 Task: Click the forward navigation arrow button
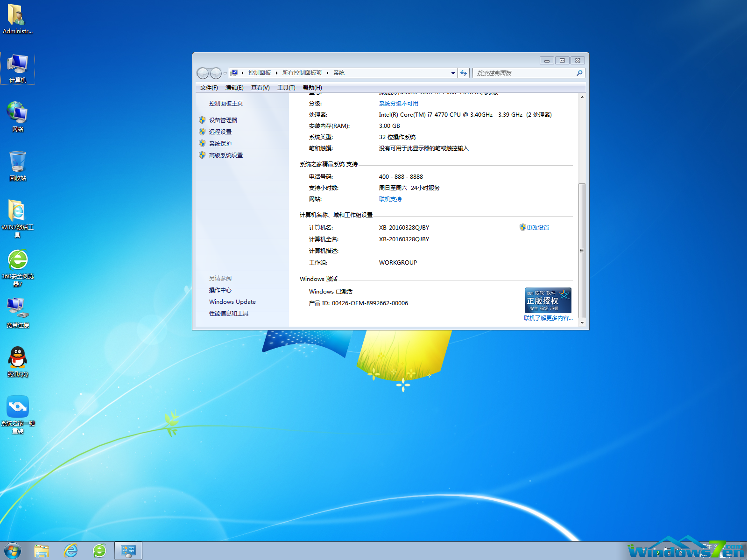(x=216, y=73)
